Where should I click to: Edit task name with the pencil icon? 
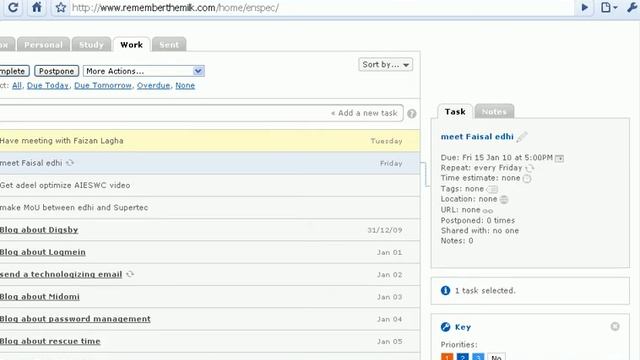coord(522,137)
